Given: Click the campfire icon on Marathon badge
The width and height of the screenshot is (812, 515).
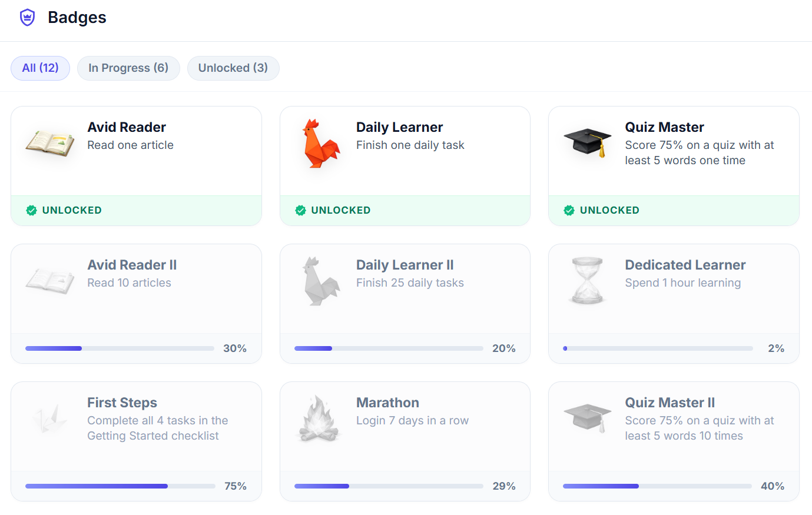Looking at the screenshot, I should click(x=319, y=418).
